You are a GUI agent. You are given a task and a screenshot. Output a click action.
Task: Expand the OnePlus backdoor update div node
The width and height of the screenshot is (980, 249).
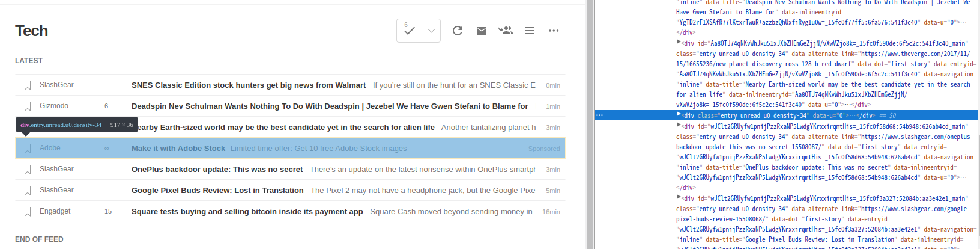point(679,125)
